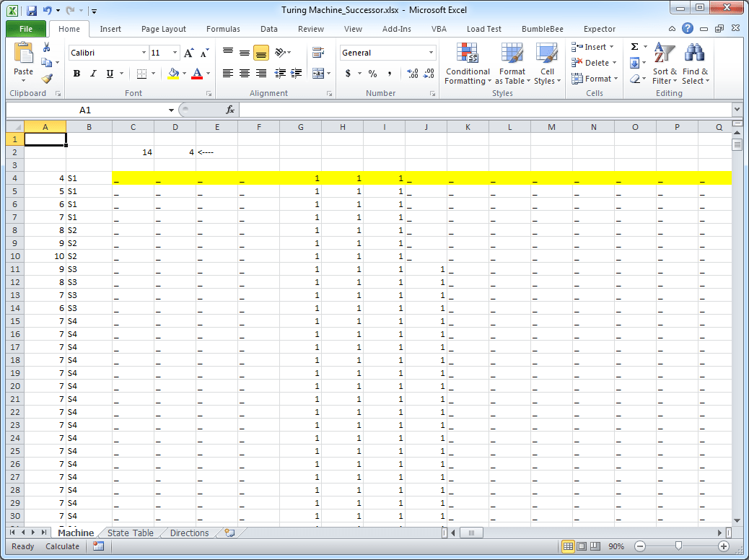Apply Percent Style
749x560 pixels.
[x=372, y=73]
